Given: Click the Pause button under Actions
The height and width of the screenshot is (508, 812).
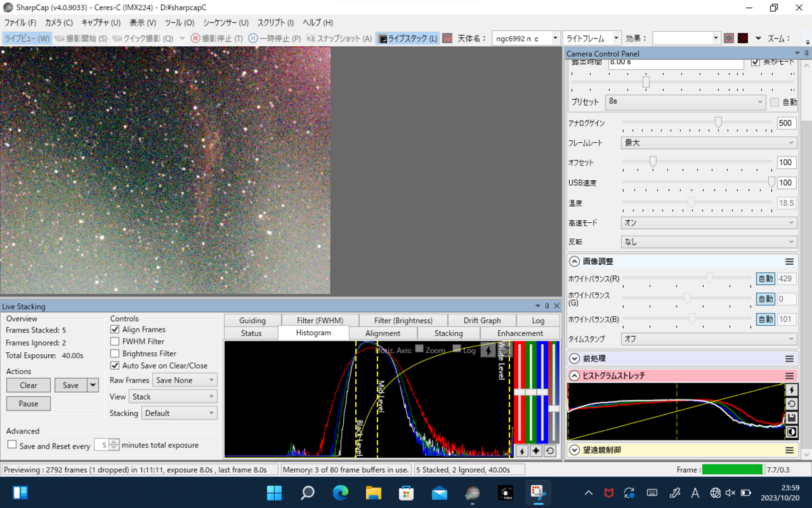Looking at the screenshot, I should pos(28,404).
